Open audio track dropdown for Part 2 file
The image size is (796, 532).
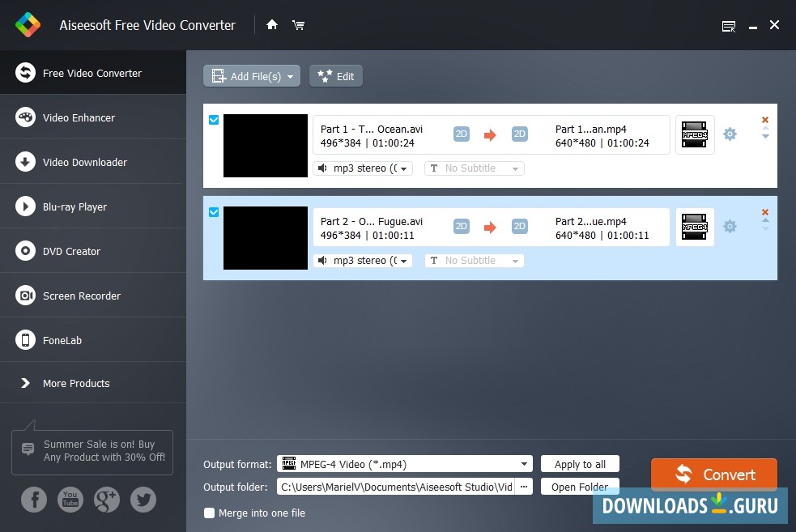pyautogui.click(x=363, y=261)
